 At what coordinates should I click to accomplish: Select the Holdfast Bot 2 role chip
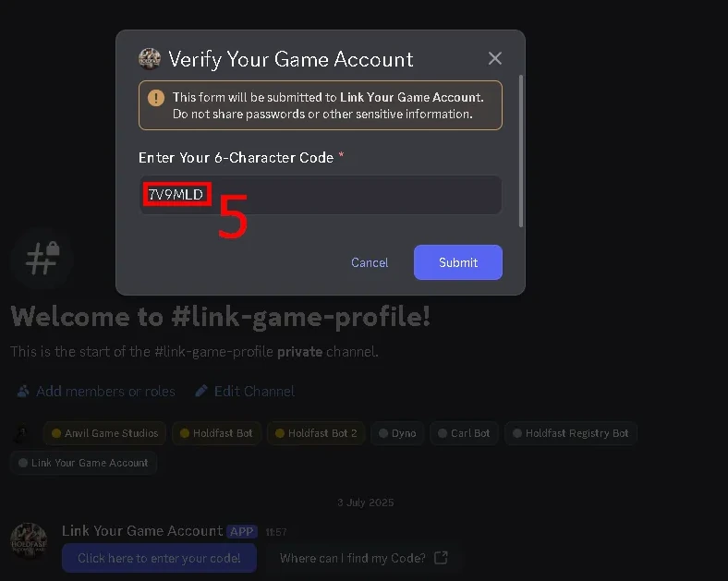click(x=316, y=433)
